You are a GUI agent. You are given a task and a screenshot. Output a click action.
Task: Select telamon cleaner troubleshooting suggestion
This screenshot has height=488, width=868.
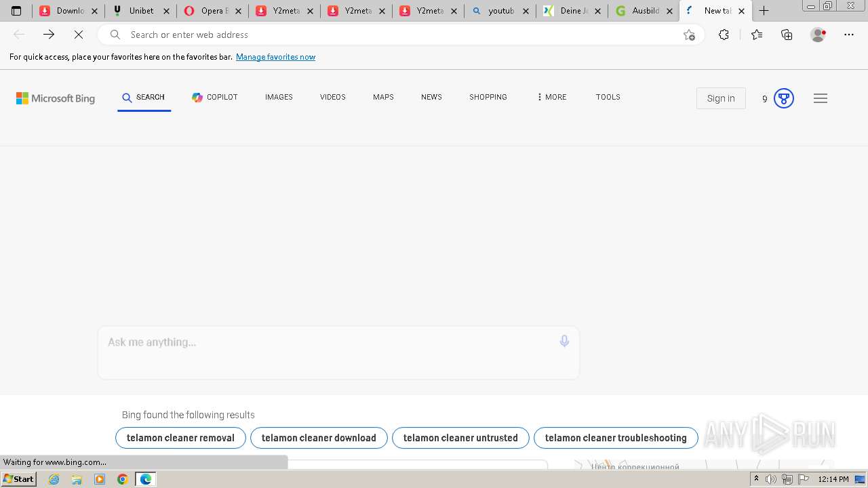click(x=616, y=438)
